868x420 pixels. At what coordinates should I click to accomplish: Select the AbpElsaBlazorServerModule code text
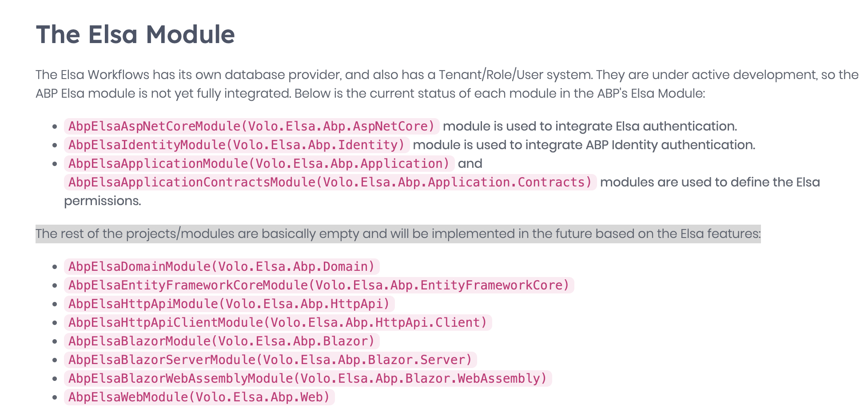(270, 360)
